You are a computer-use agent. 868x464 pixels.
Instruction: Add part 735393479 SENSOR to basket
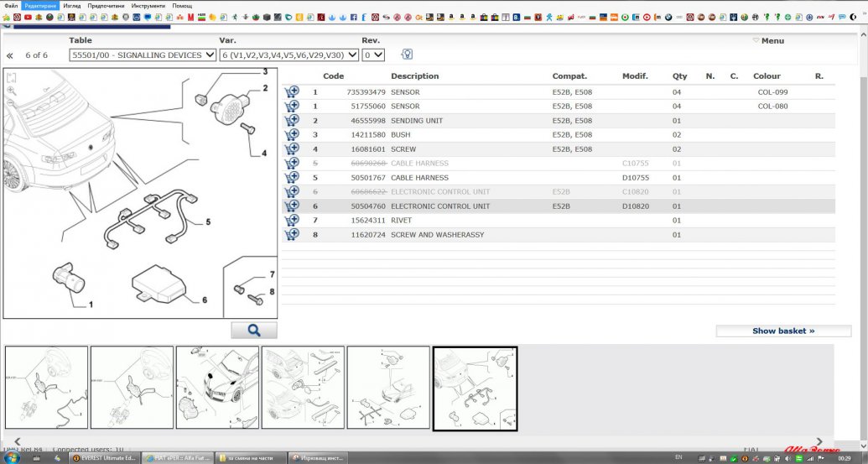(292, 92)
